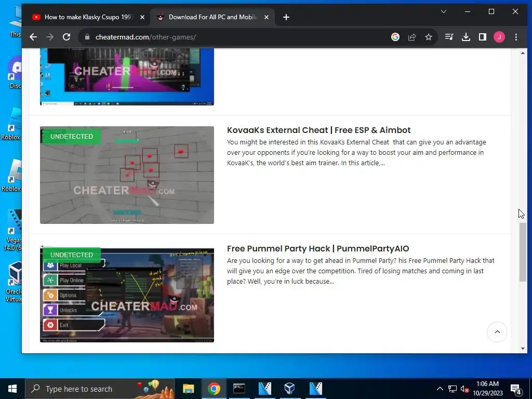Open KovaaKs External Cheat article title
532x399 pixels.
(x=318, y=130)
